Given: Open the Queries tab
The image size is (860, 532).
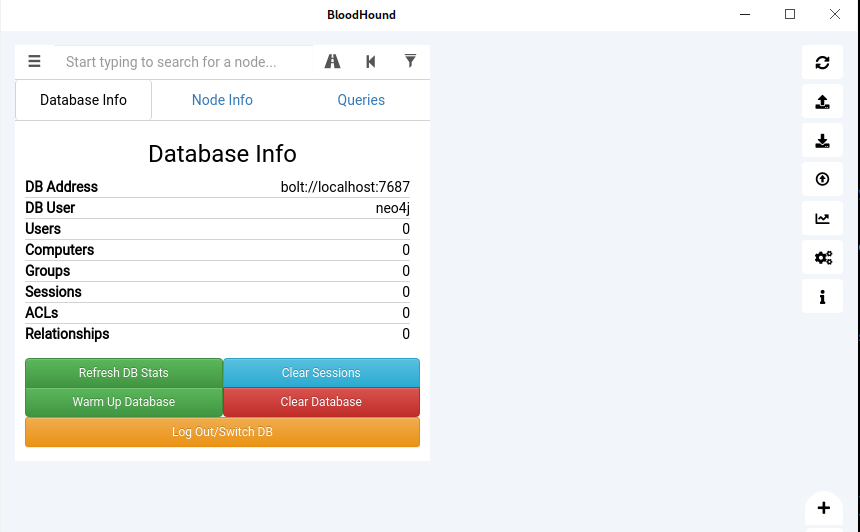Looking at the screenshot, I should coord(361,100).
